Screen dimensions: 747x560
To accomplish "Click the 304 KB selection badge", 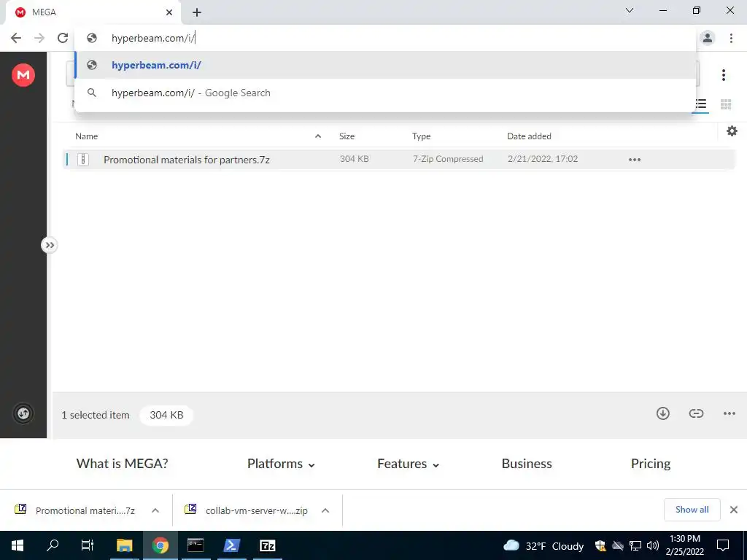I will [x=166, y=415].
